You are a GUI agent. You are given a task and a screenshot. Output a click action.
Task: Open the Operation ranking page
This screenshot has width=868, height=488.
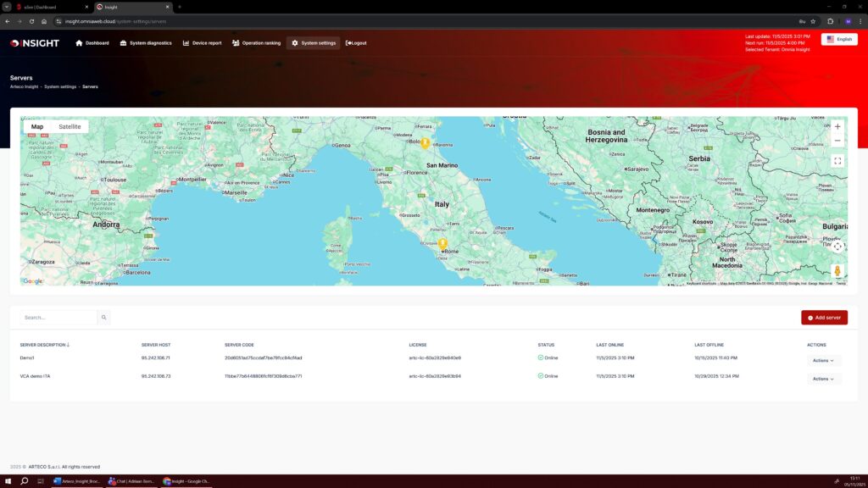click(256, 43)
